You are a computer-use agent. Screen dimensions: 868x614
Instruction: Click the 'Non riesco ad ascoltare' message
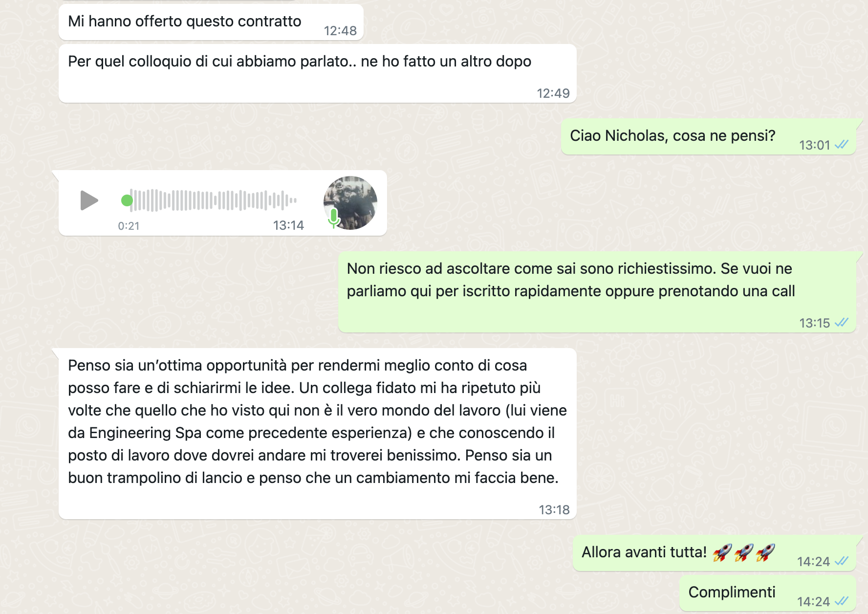click(x=597, y=292)
